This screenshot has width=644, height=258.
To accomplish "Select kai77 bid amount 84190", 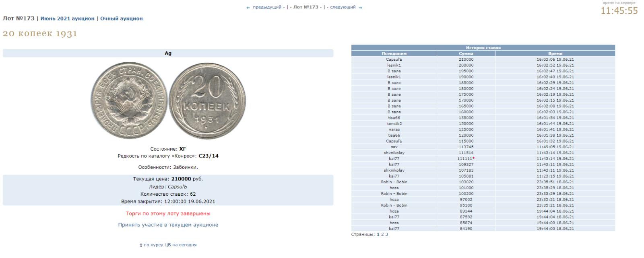I will 466,228.
